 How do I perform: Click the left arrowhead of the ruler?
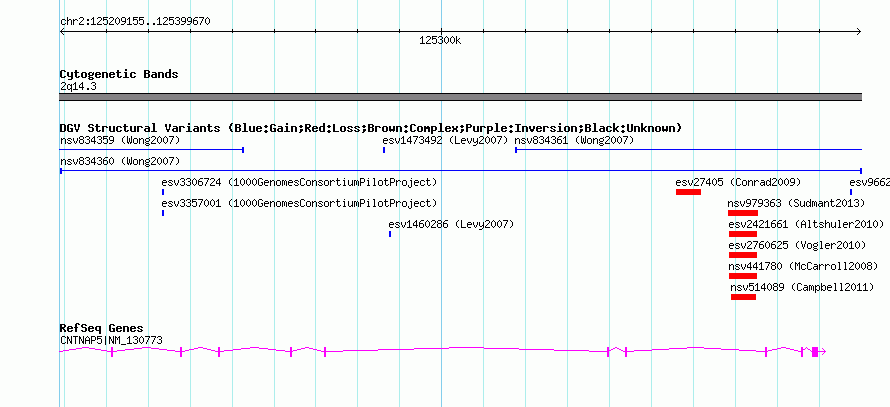(62, 32)
